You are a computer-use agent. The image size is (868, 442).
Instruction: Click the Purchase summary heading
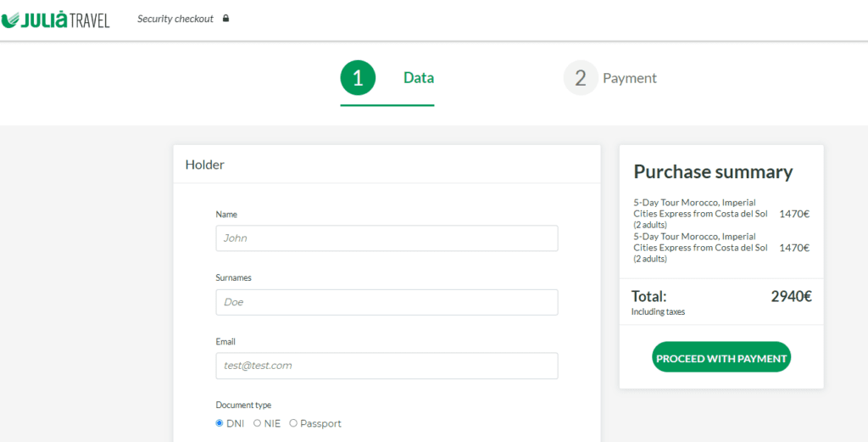pos(713,172)
